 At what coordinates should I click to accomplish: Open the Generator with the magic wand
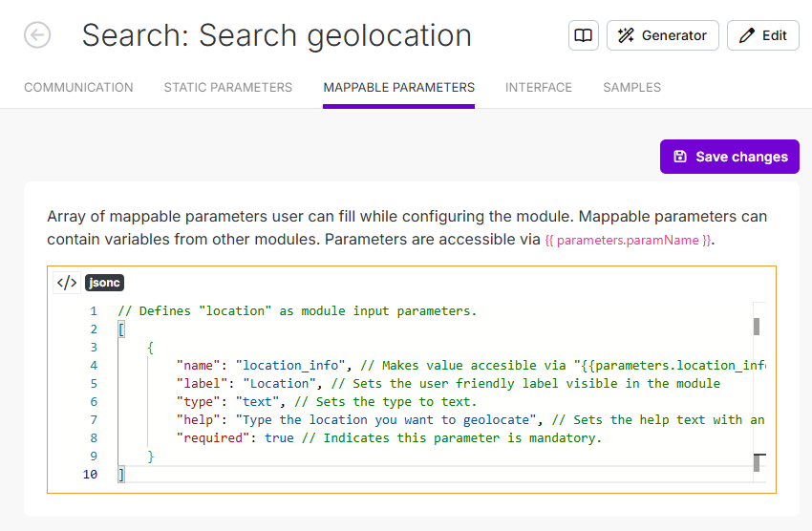pyautogui.click(x=663, y=35)
